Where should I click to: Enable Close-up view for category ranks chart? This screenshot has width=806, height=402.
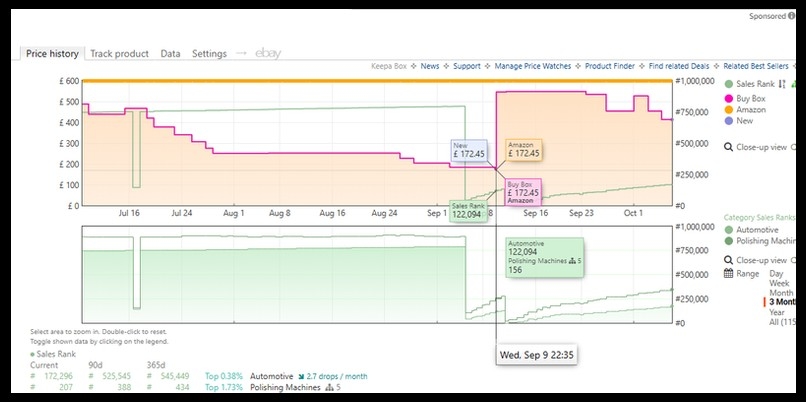(761, 261)
